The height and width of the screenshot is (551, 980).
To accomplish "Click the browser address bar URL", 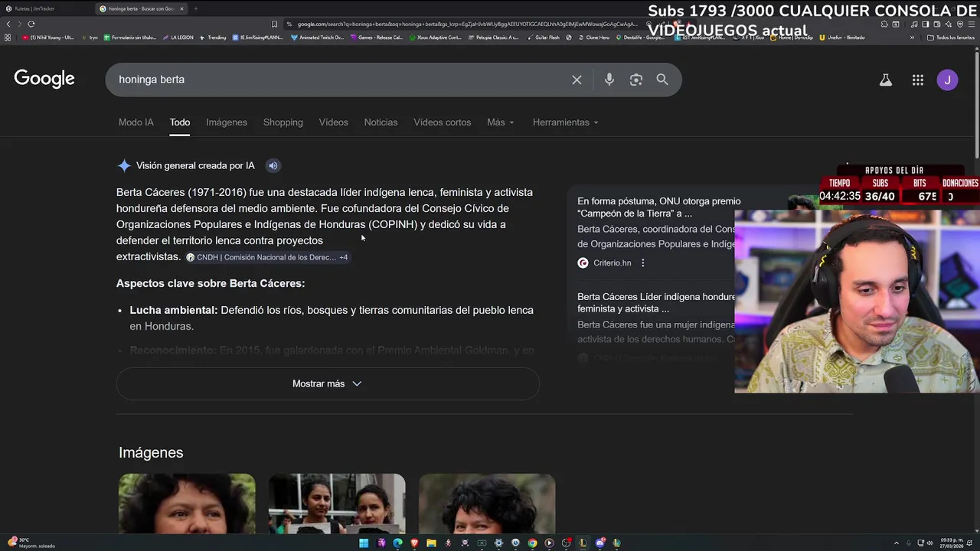I will click(x=467, y=24).
